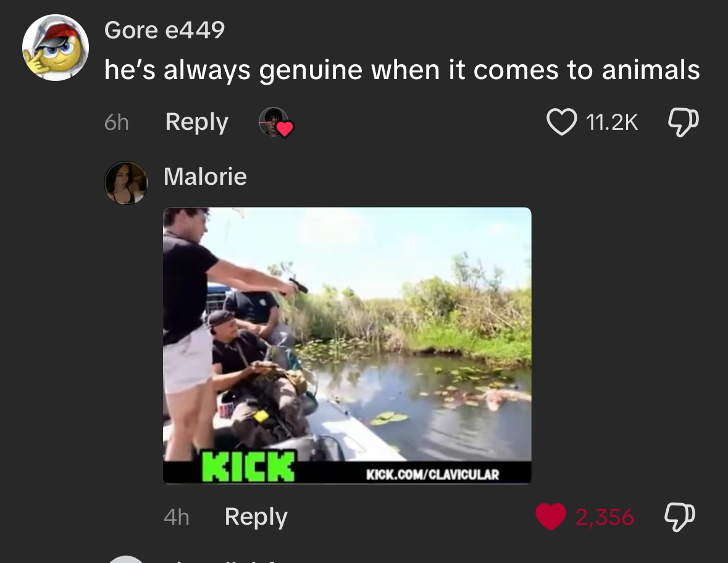The image size is (728, 563).
Task: Open Gore e449's emoji profile picture
Action: click(x=56, y=48)
